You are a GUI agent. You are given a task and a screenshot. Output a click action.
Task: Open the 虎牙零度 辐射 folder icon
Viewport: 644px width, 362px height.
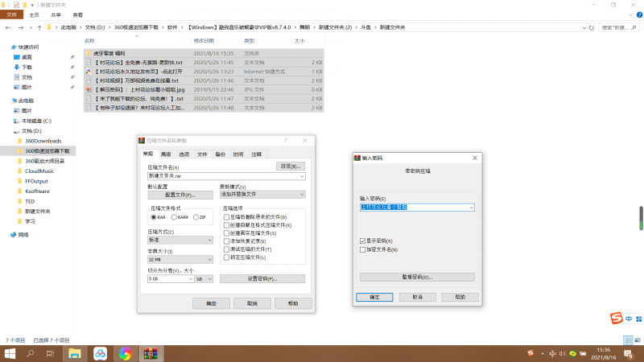point(89,53)
